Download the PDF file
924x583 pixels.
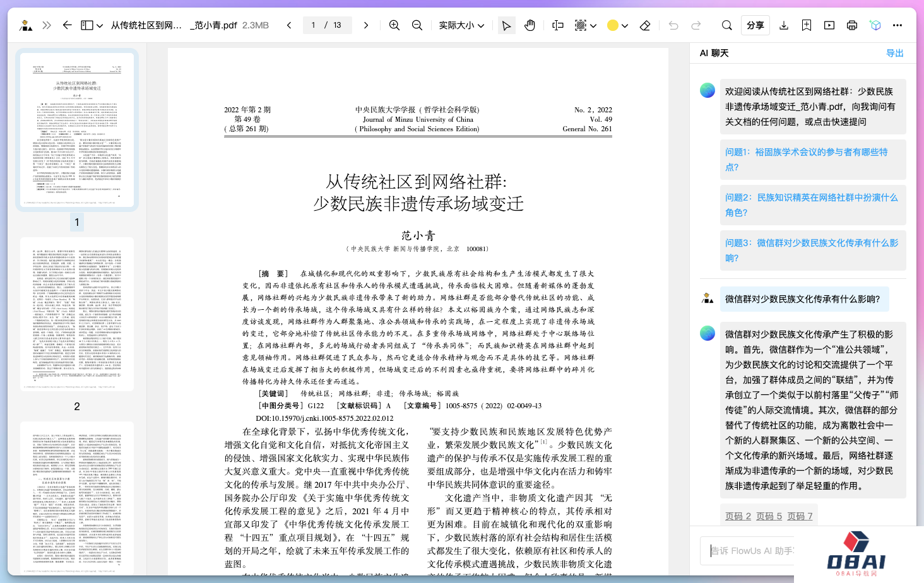784,25
